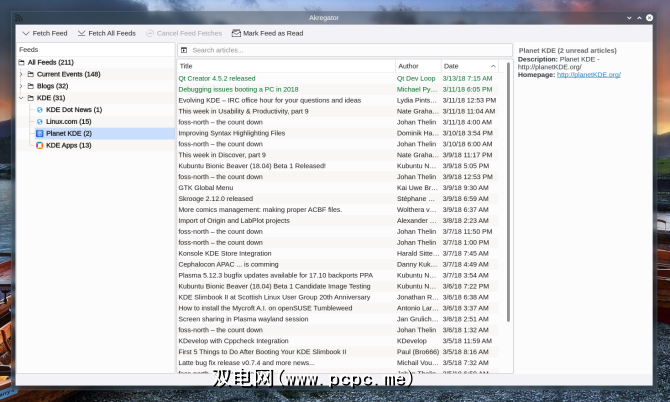Open Skrooge 2.12.0 released article
Screen dimensions: 670x402
(215, 199)
